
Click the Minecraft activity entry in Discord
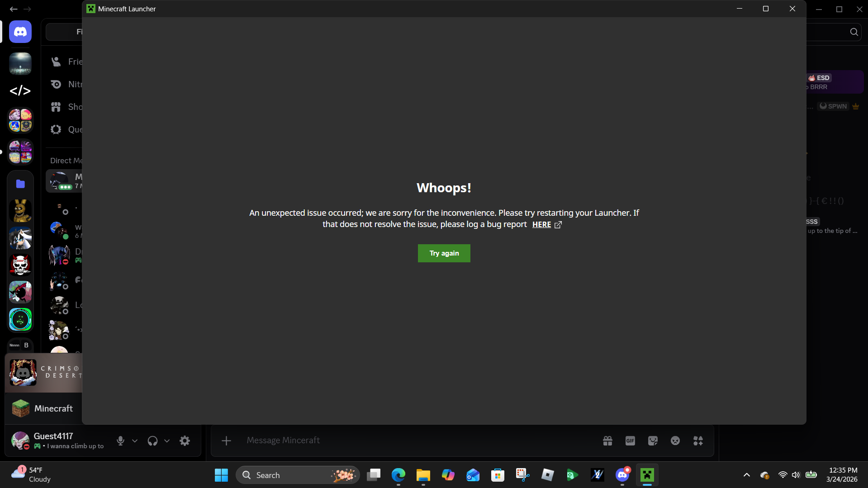43,408
